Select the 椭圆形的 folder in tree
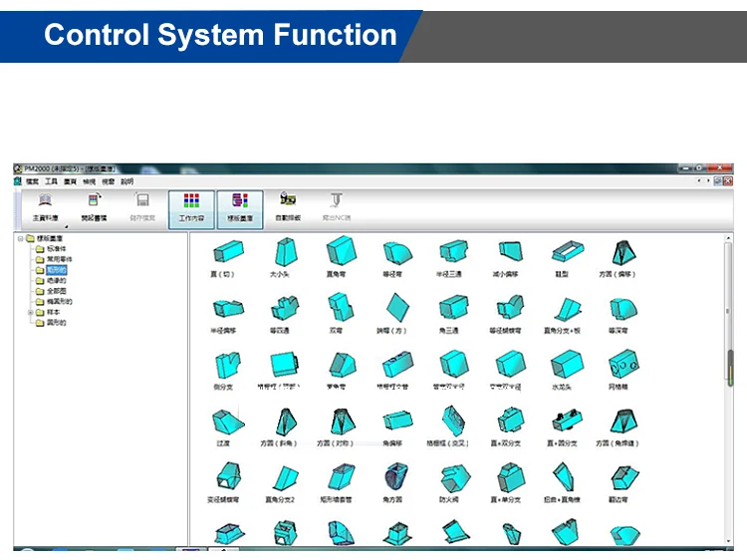The width and height of the screenshot is (747, 560). (54, 302)
